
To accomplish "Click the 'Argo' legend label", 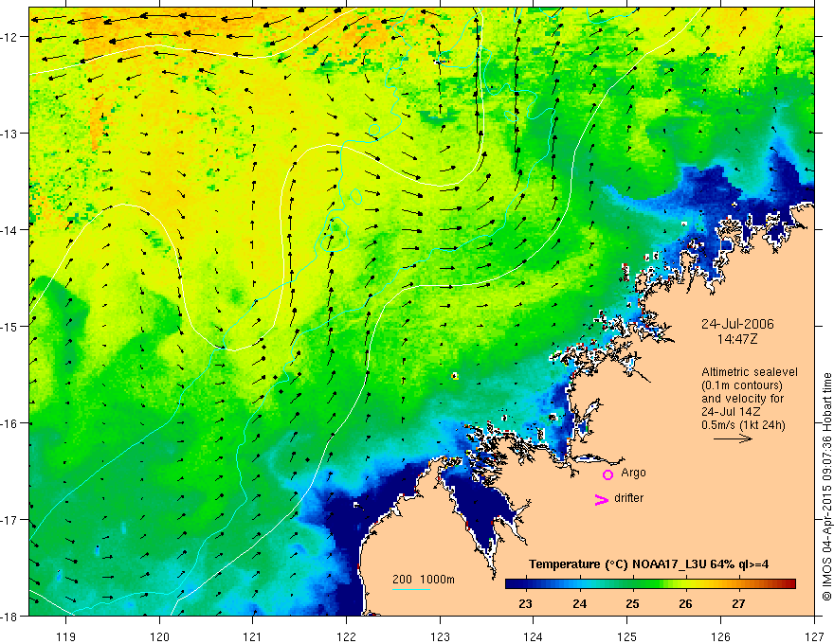I will coord(633,473).
